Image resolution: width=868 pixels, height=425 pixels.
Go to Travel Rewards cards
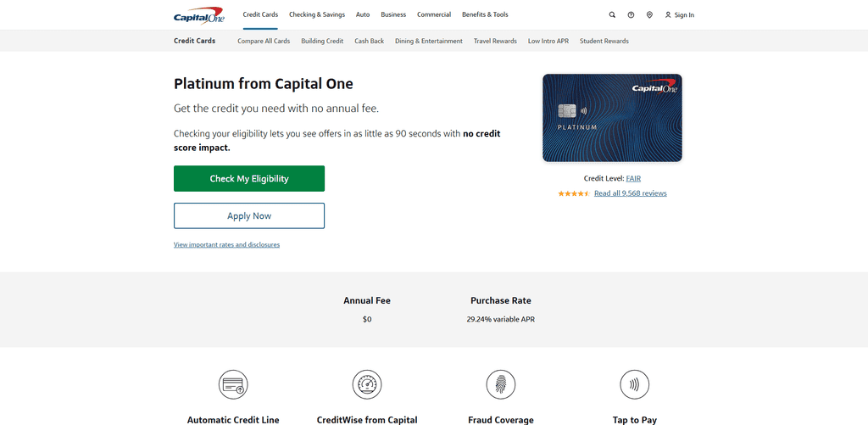pos(495,41)
